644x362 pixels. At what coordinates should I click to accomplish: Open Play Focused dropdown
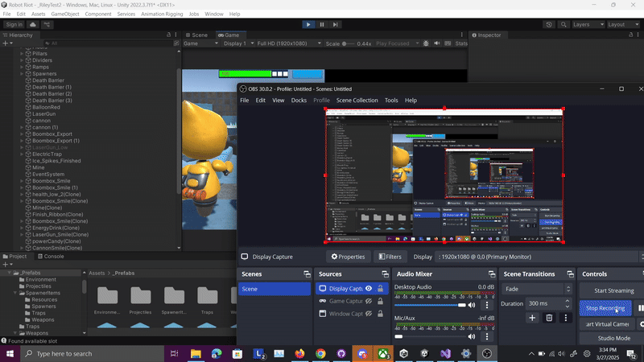pyautogui.click(x=397, y=43)
